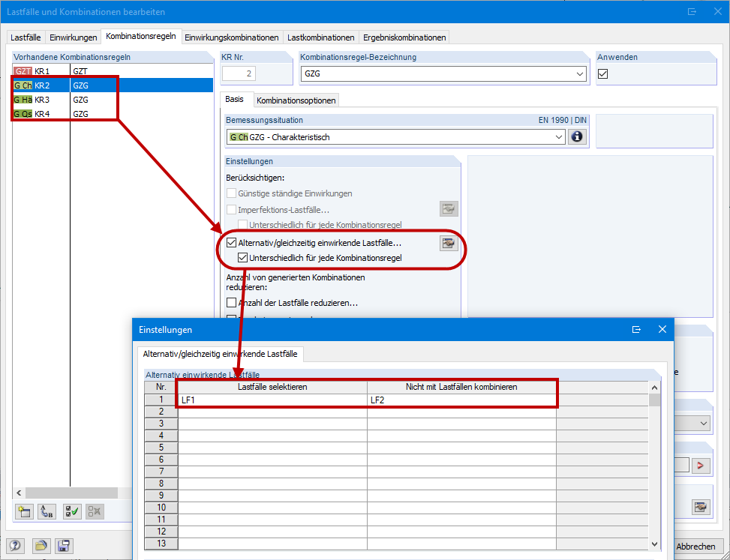
Task: Save settings using diskette icon
Action: coord(64,546)
